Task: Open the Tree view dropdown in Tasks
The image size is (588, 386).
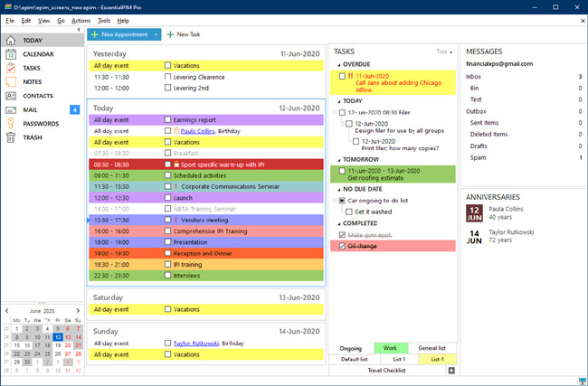Action: [x=445, y=52]
